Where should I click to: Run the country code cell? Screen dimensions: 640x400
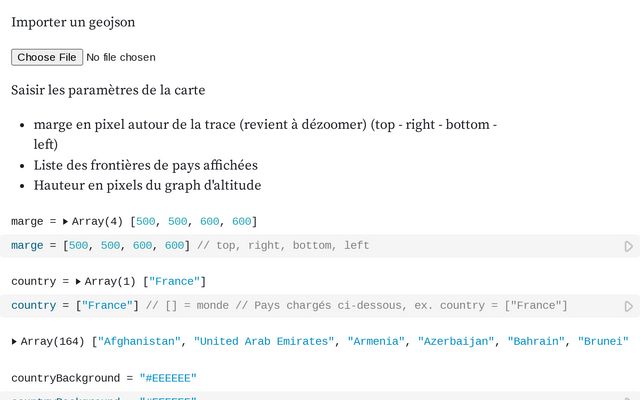628,306
